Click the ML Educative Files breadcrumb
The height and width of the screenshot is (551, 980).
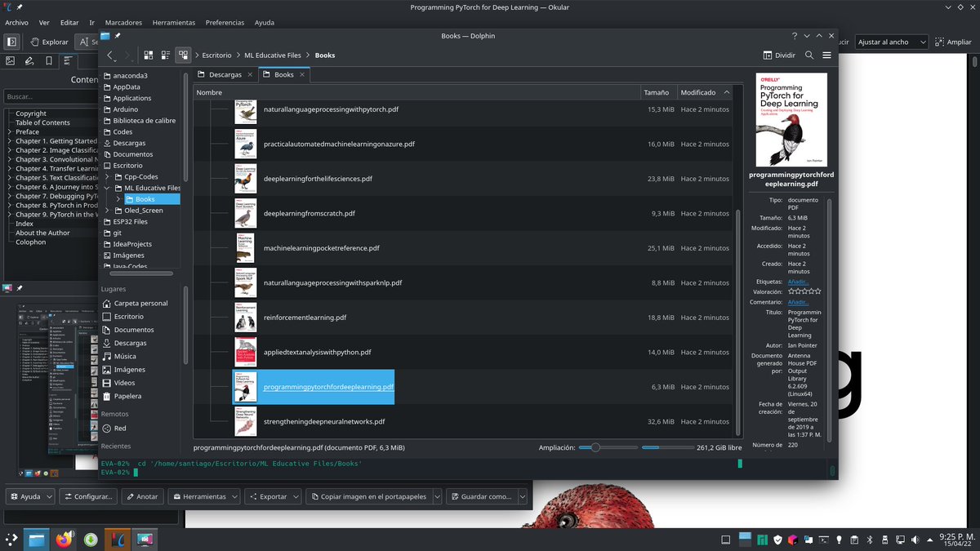click(x=273, y=56)
